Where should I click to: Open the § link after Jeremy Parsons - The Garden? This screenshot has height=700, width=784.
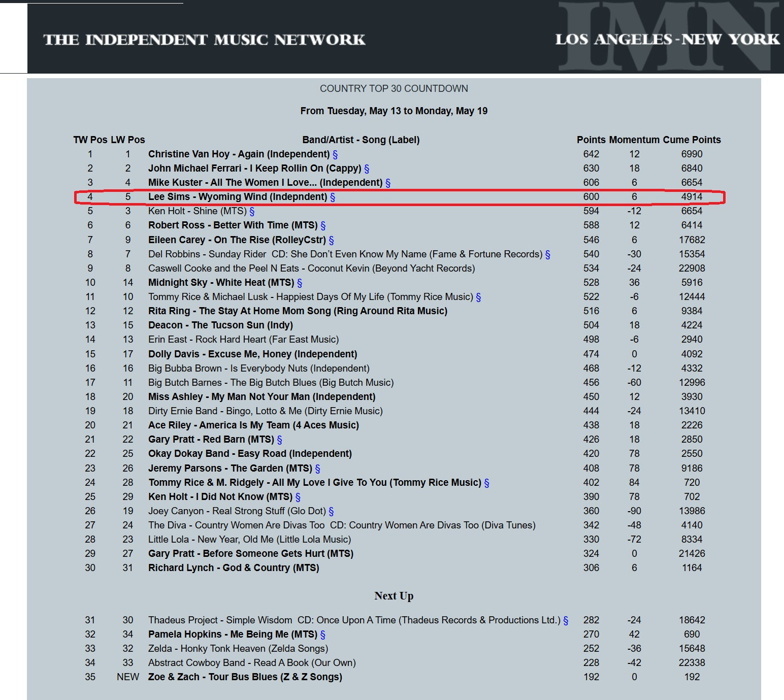point(318,469)
